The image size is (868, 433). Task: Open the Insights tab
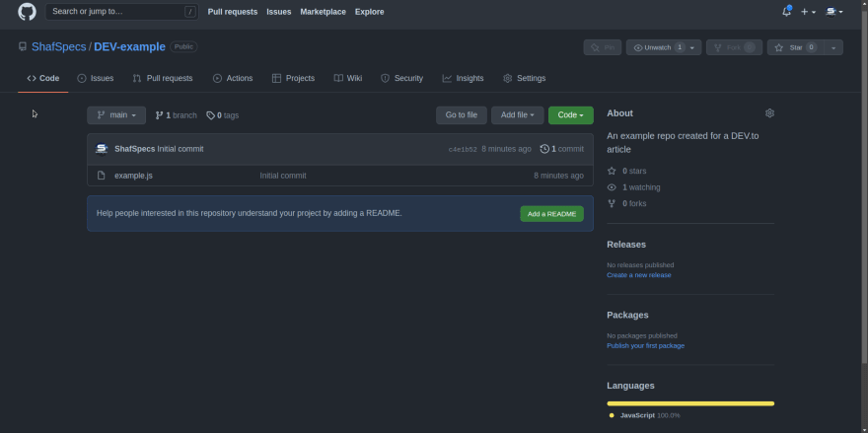pos(463,79)
